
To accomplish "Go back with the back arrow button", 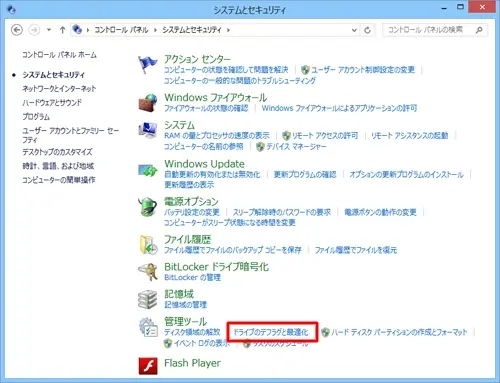I will (x=17, y=30).
